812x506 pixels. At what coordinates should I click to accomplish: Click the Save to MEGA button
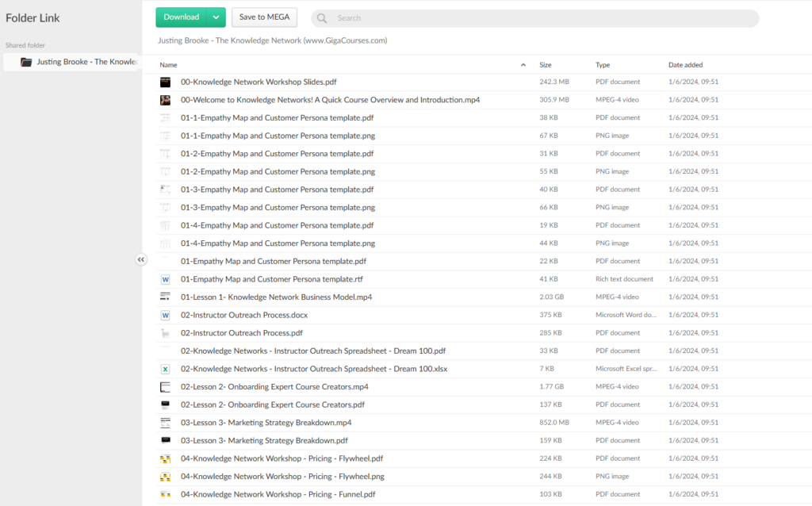coord(264,17)
